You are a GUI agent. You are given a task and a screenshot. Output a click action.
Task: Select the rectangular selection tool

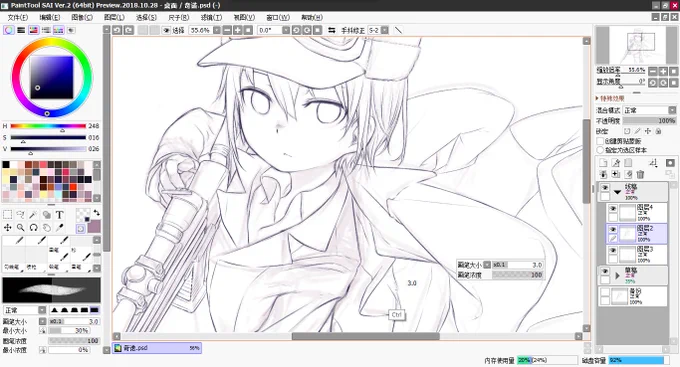7,215
